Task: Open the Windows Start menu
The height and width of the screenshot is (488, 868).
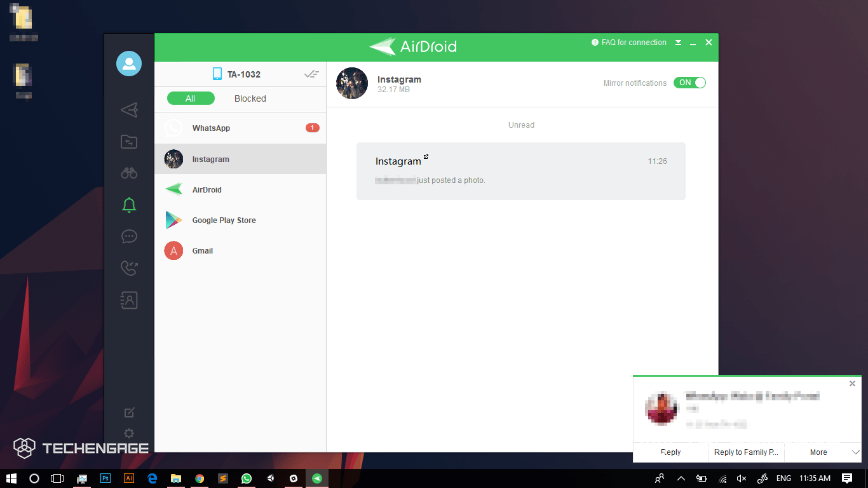Action: (11, 478)
